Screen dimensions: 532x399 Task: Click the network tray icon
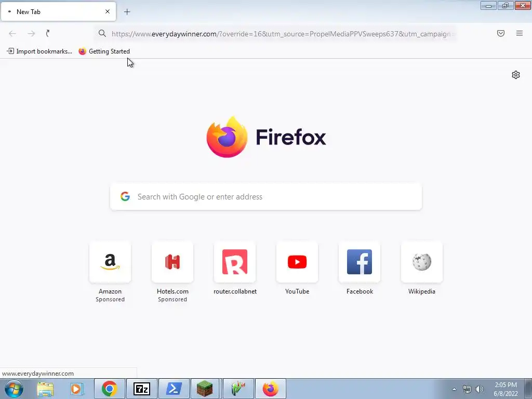[x=467, y=389]
